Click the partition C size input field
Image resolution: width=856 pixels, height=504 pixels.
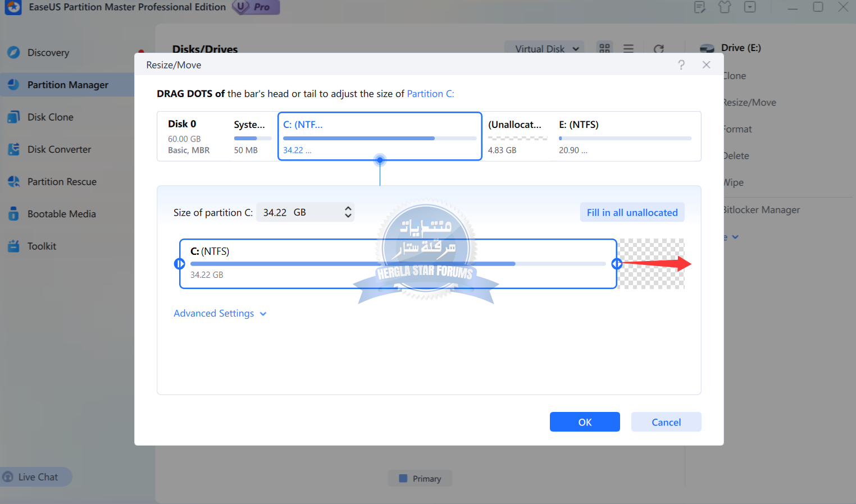coord(298,213)
